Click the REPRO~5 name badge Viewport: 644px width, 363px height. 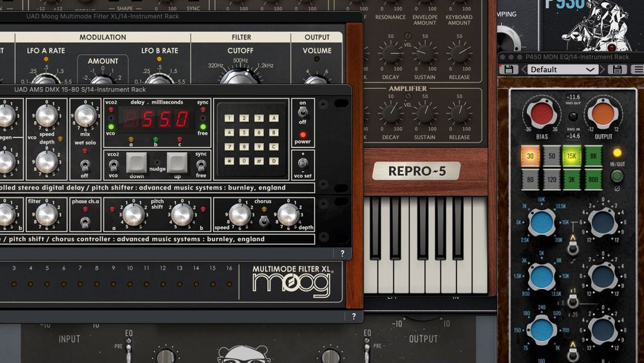pos(417,171)
